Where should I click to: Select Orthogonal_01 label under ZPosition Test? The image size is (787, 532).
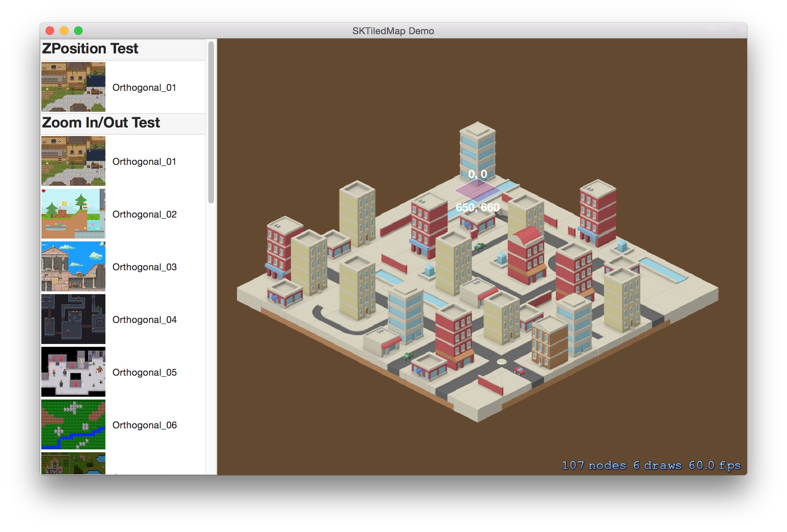144,88
